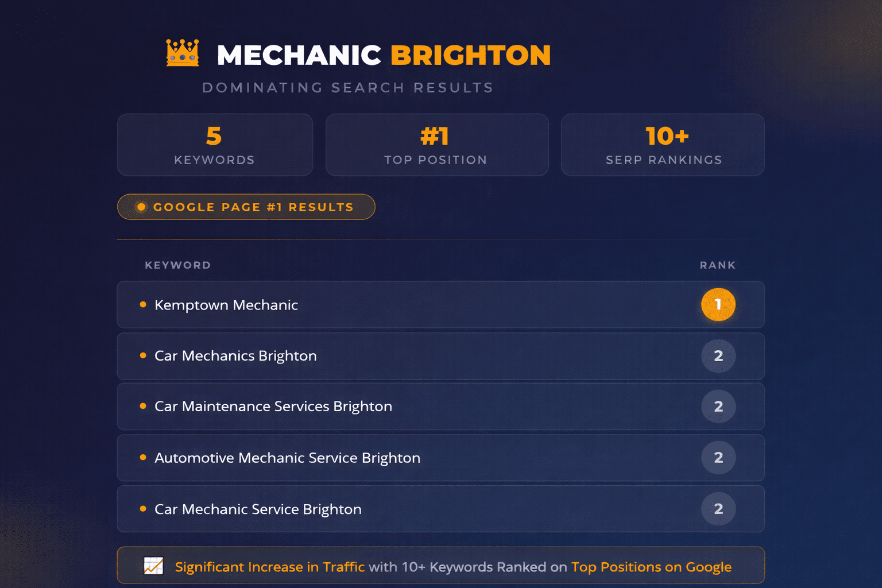
Task: Click the Car Mechanics Brighton keyword text
Action: (x=235, y=356)
